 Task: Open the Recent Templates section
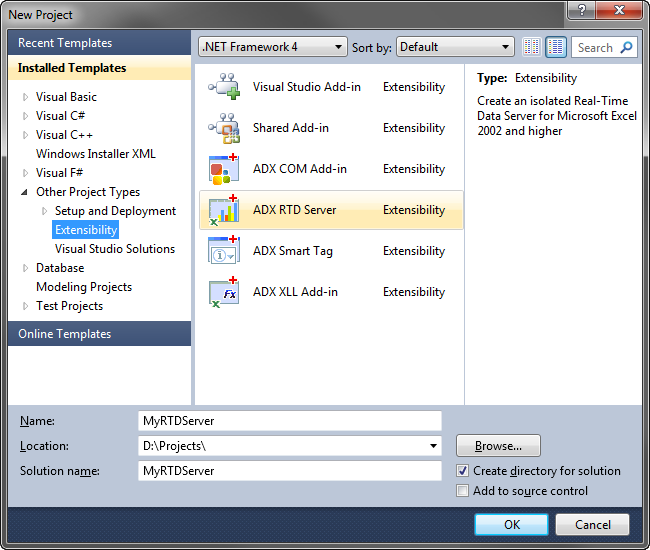pyautogui.click(x=99, y=43)
